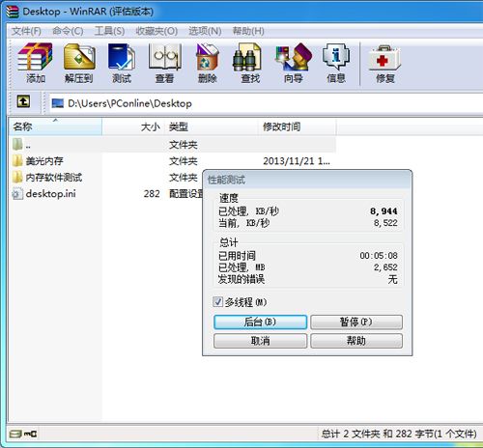Image resolution: width=483 pixels, height=448 pixels.
Task: Click the 后台(B) button
Action: (260, 322)
